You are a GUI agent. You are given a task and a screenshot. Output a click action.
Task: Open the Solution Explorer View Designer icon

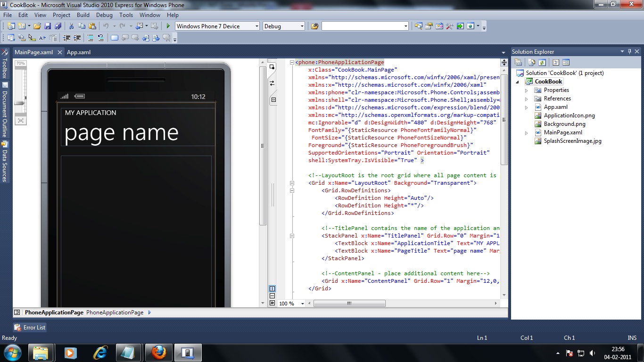pyautogui.click(x=566, y=62)
